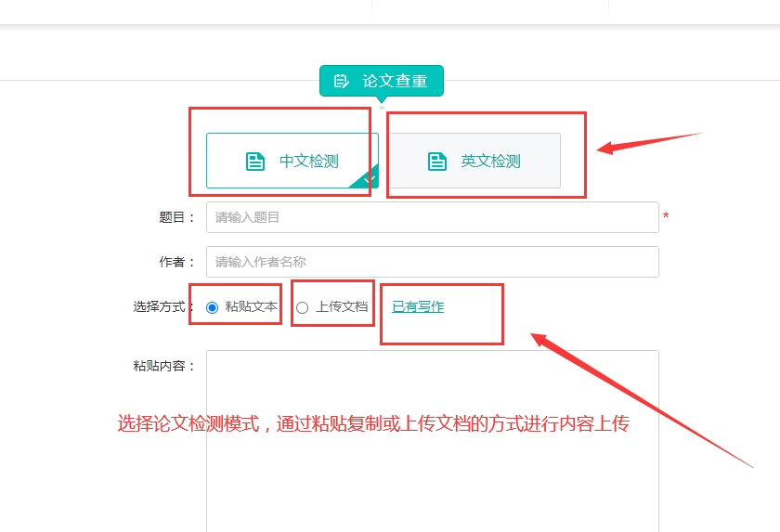
Task: Click the document icon beside 中文检测
Action: click(255, 162)
